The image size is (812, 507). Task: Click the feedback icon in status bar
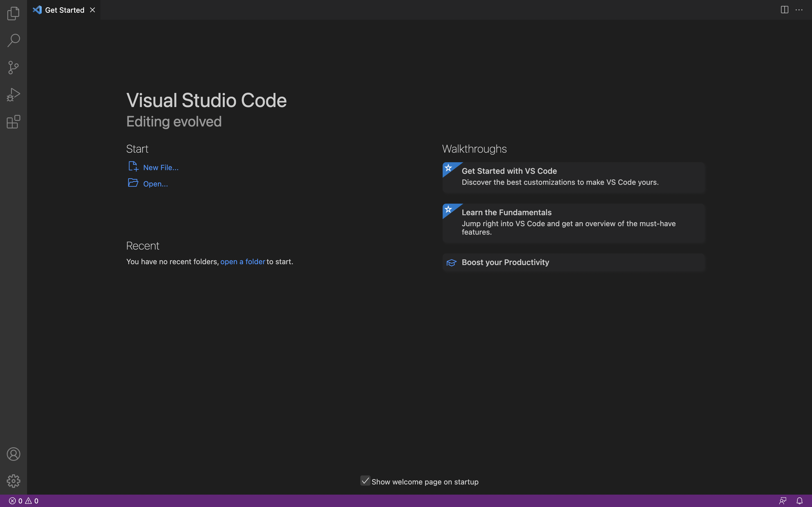(x=783, y=501)
